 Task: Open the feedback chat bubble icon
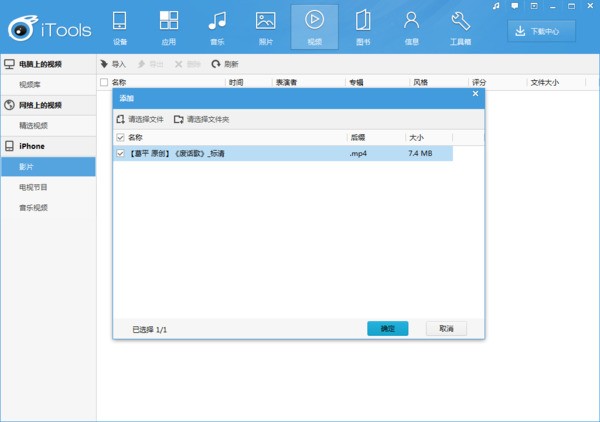coord(515,6)
